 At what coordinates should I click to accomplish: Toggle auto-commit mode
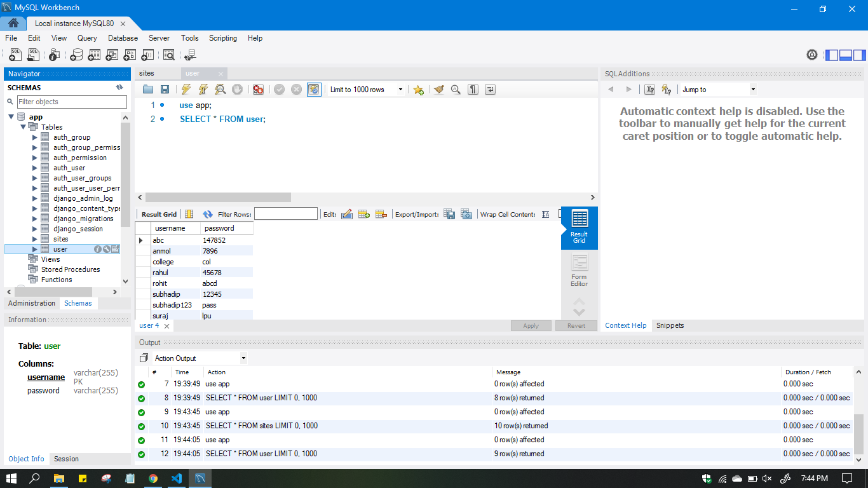click(314, 90)
